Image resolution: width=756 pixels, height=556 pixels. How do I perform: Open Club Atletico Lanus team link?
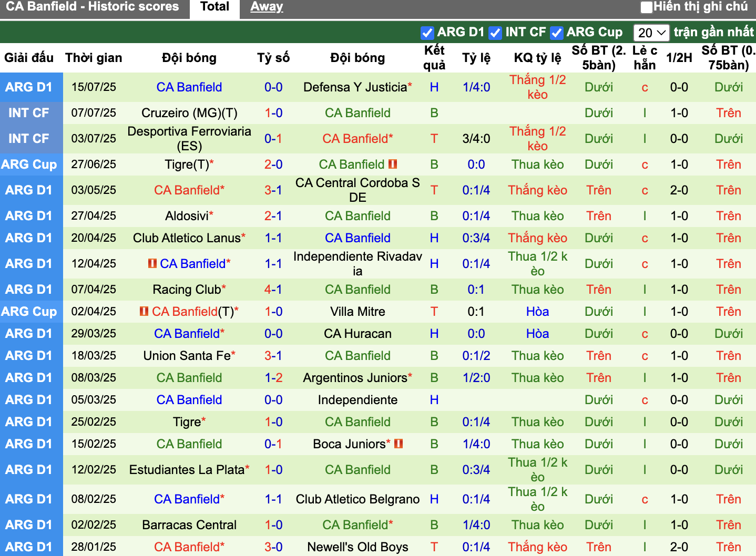(x=187, y=238)
